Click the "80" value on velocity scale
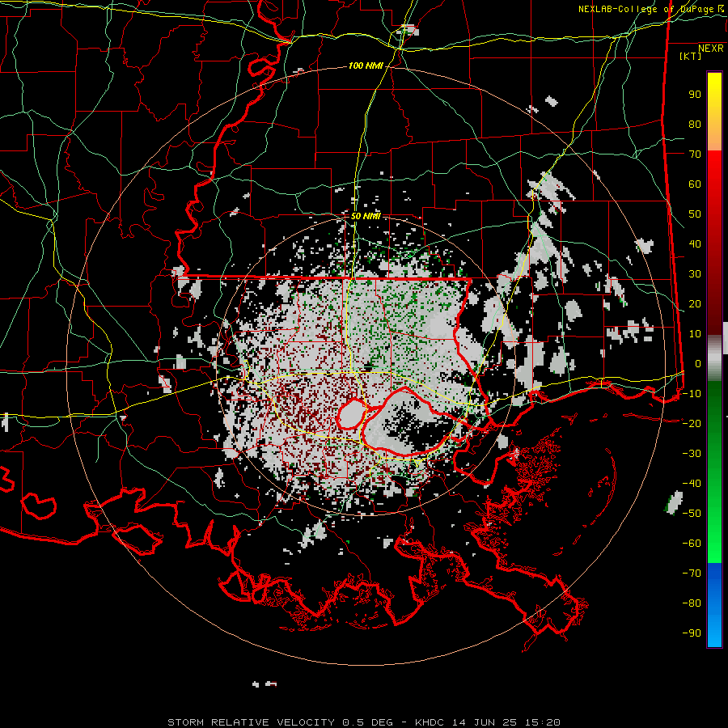 click(695, 125)
